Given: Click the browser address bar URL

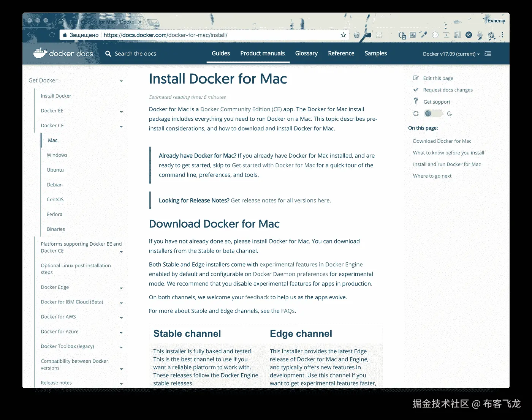Looking at the screenshot, I should [165, 35].
